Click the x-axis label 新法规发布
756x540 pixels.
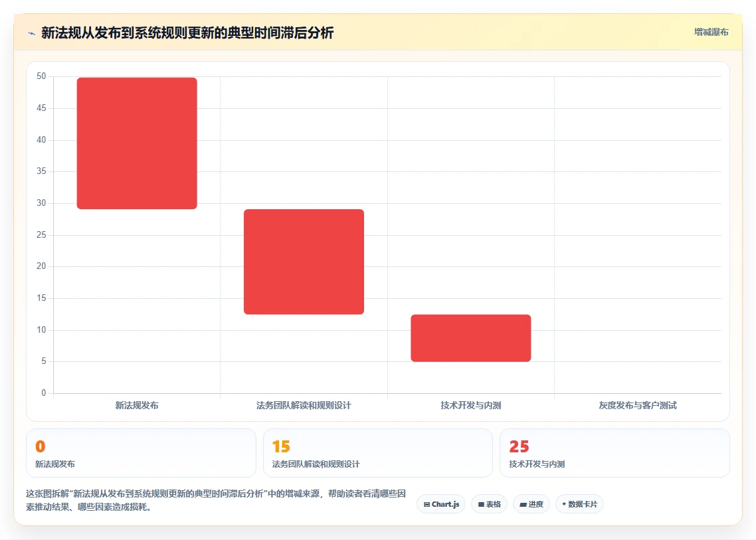point(137,405)
